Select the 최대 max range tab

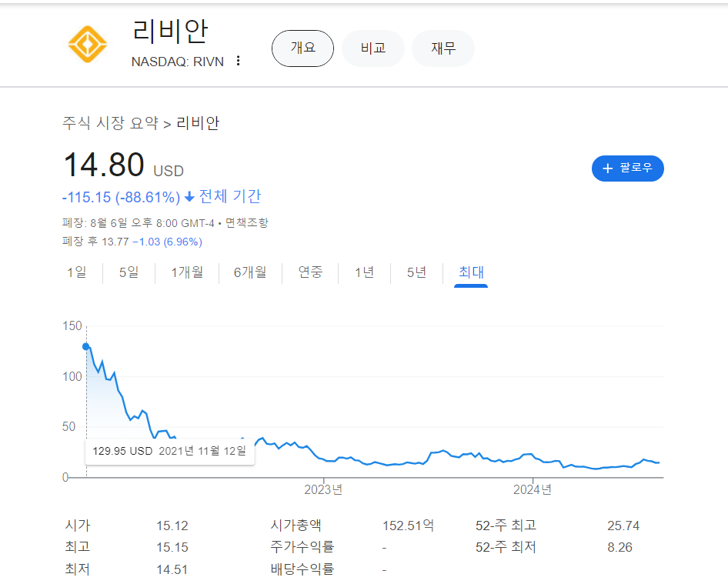pos(471,272)
